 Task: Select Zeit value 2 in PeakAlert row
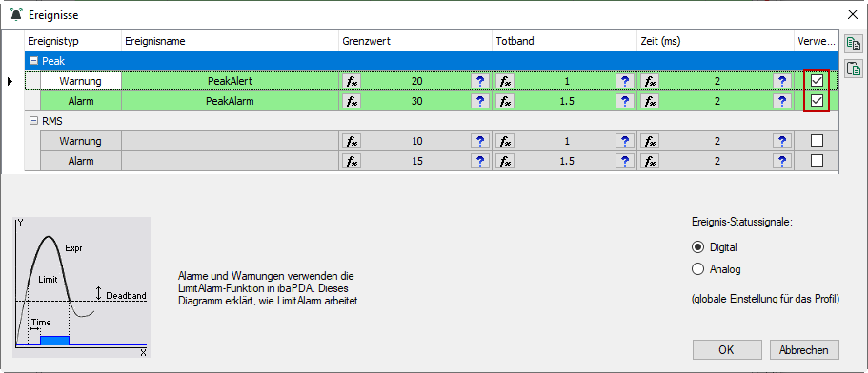pos(717,81)
